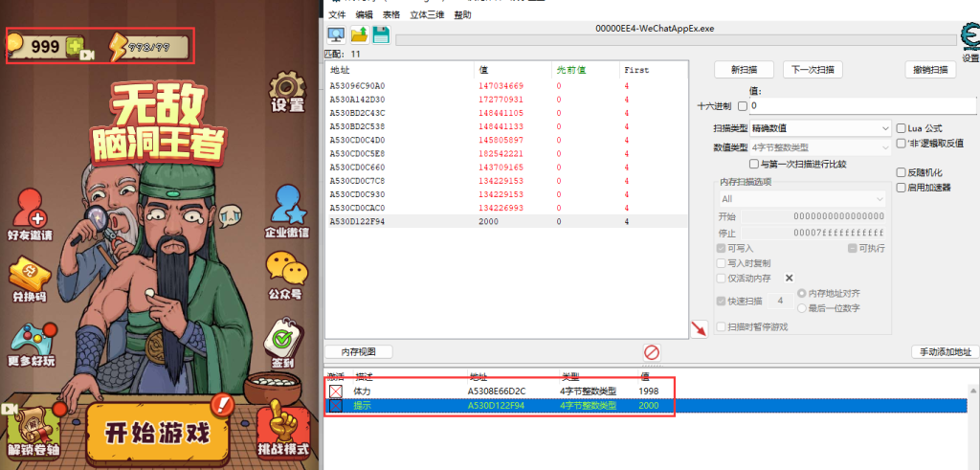The width and height of the screenshot is (980, 470).
Task: Open 签到 check-in icon
Action: coord(285,343)
